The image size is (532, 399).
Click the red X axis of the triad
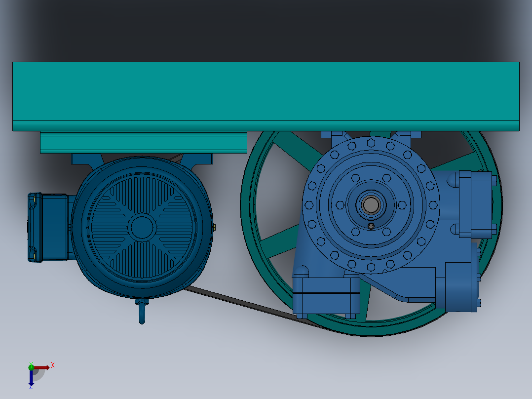(x=41, y=367)
